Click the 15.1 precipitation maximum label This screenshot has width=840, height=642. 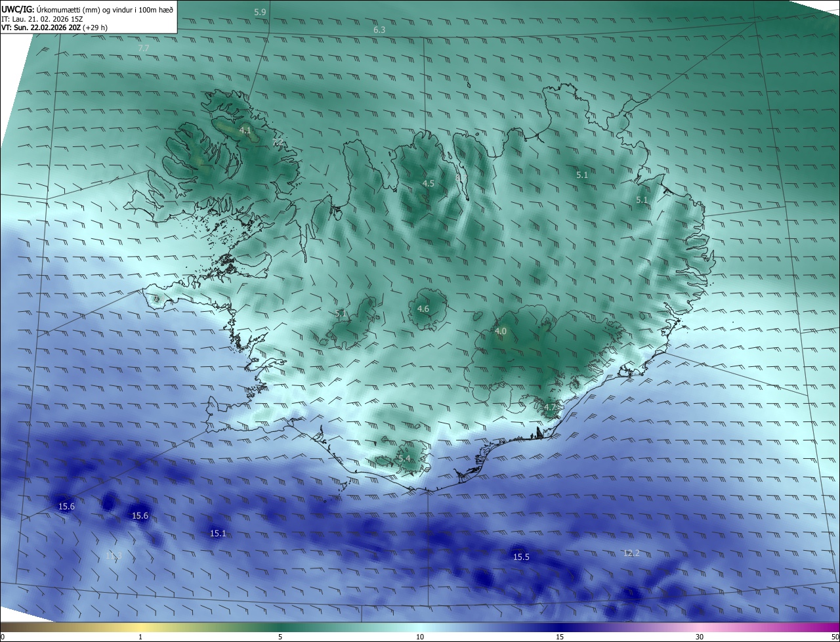[x=218, y=534]
